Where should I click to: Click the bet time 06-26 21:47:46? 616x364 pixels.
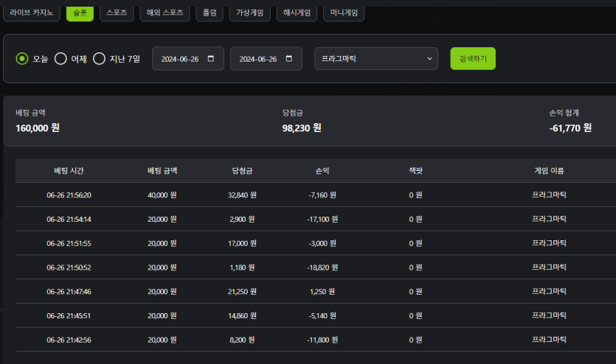coord(69,292)
